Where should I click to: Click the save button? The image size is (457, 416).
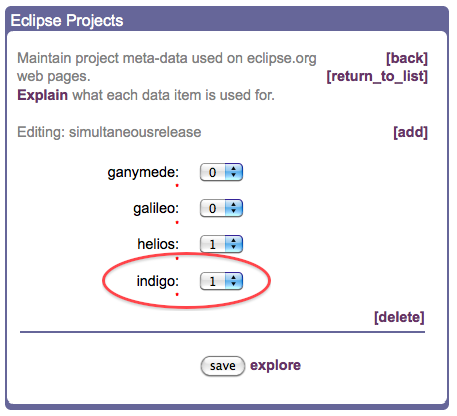[x=223, y=366]
